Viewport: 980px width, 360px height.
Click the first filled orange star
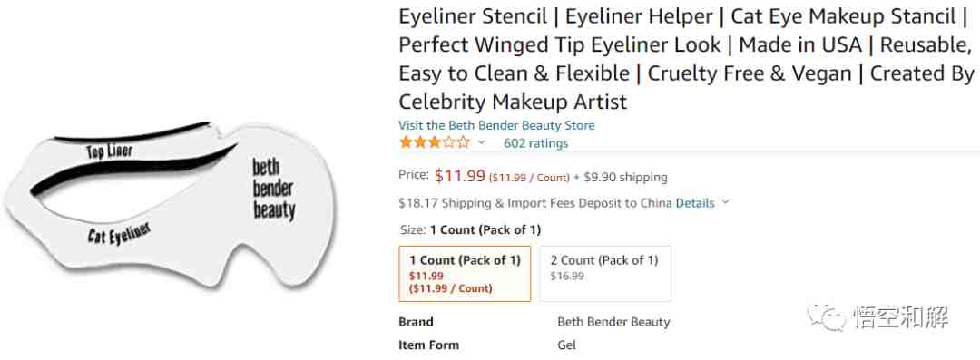pos(407,142)
